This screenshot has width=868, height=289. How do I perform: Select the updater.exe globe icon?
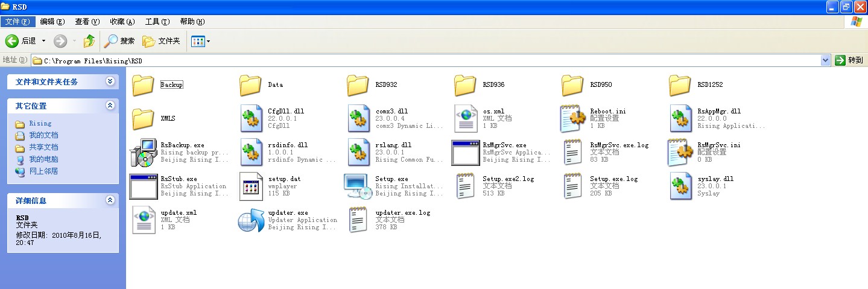(250, 220)
